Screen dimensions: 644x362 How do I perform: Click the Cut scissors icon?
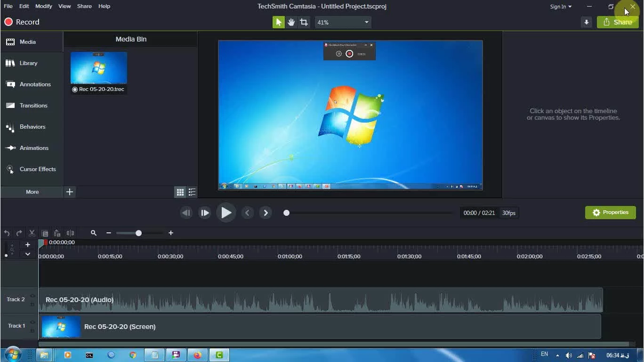(32, 233)
